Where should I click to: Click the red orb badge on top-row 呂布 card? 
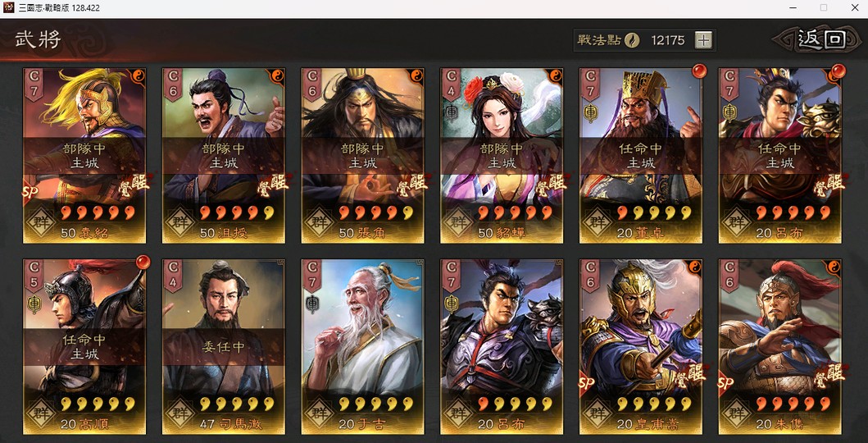(x=838, y=71)
